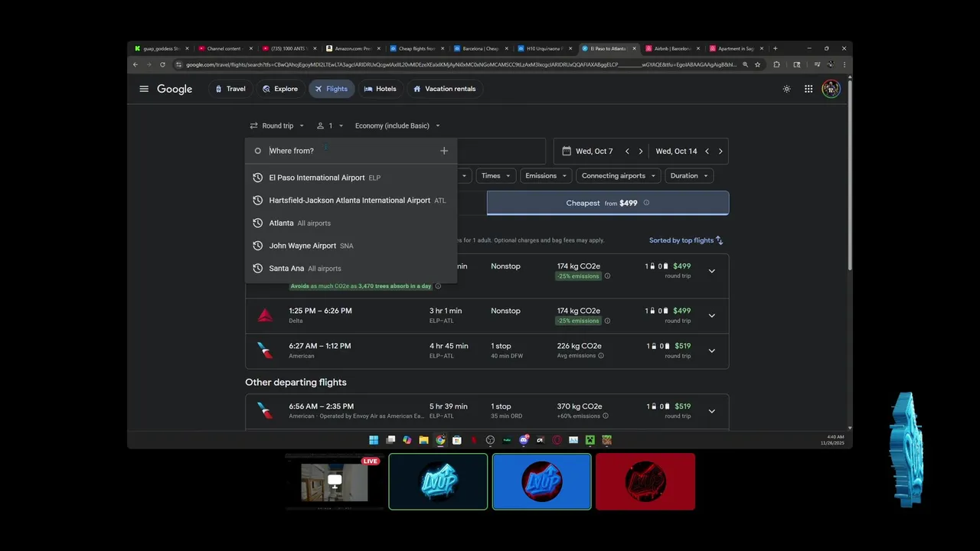Show info about the Cheapest price
The height and width of the screenshot is (551, 980).
click(x=646, y=203)
